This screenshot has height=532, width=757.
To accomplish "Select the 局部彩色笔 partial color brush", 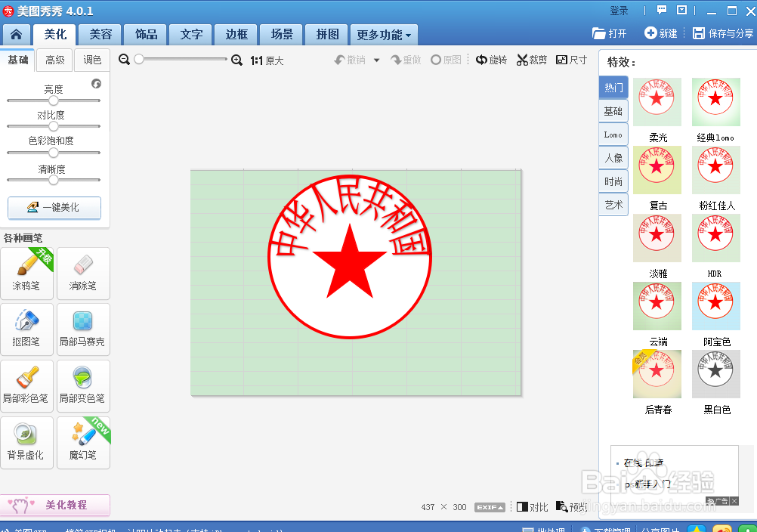I will 27,386.
